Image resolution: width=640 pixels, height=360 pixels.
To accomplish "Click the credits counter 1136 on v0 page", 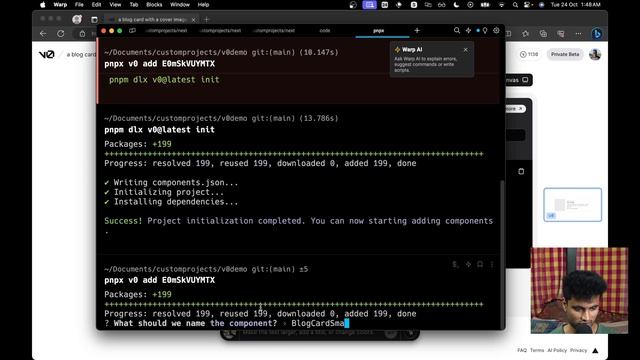I will tap(529, 54).
